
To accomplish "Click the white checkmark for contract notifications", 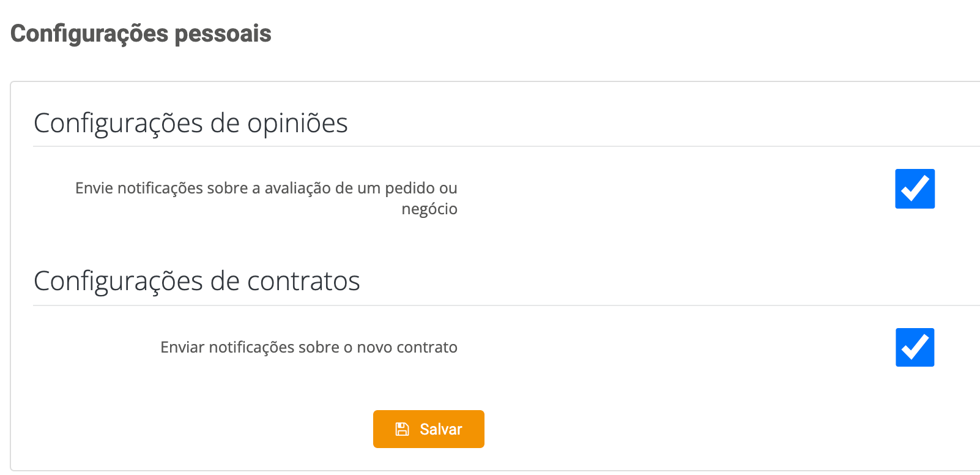I will pyautogui.click(x=915, y=347).
